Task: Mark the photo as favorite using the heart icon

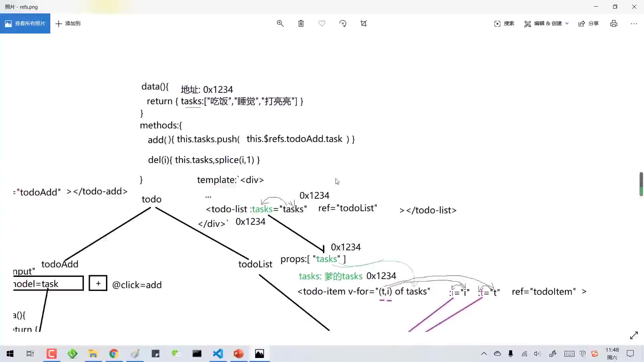Action: pos(322,23)
